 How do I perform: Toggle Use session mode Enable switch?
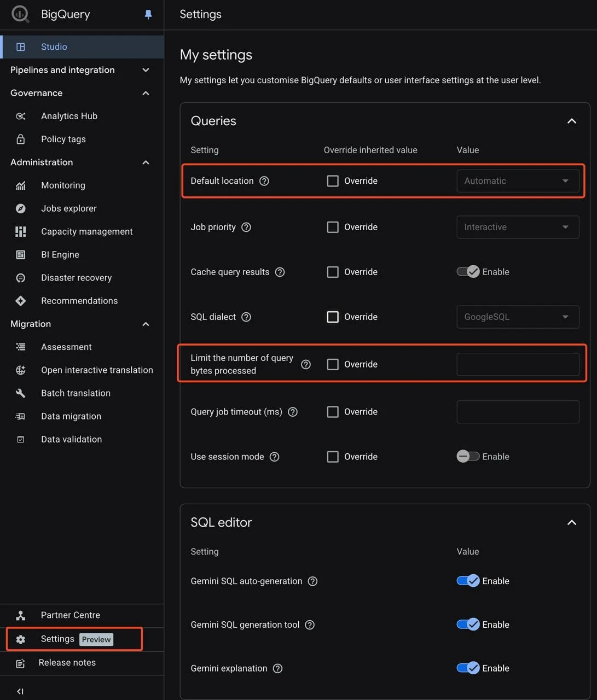(x=468, y=457)
